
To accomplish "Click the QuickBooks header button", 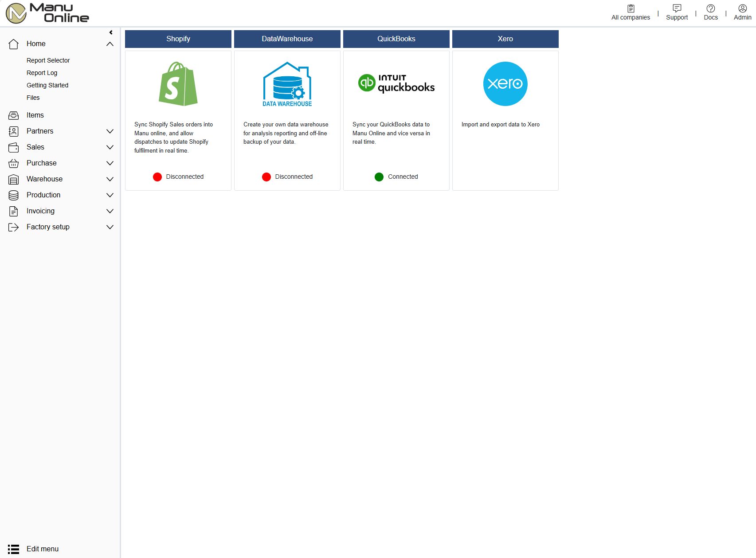I will [396, 39].
